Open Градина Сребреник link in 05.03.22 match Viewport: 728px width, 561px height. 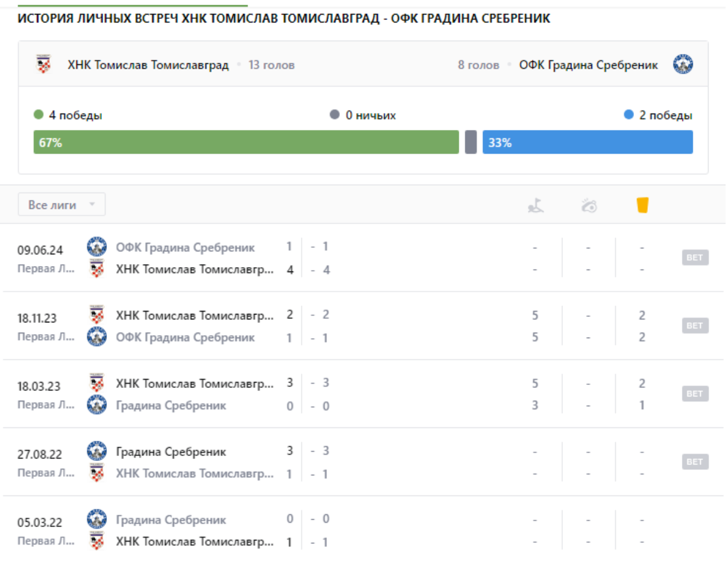pyautogui.click(x=170, y=520)
